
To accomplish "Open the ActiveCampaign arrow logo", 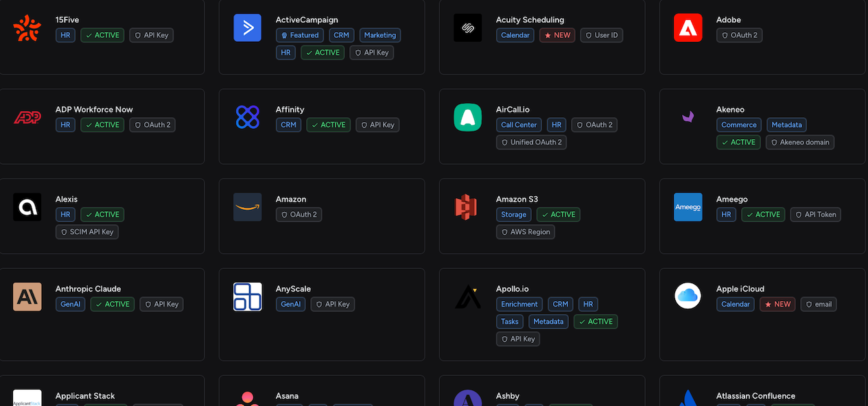I will (x=247, y=28).
